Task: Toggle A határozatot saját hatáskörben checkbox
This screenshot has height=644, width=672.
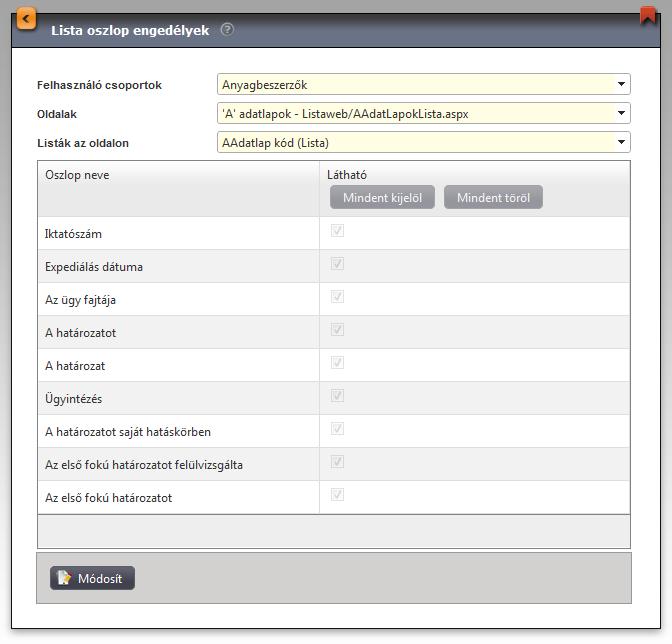Action: pyautogui.click(x=337, y=428)
